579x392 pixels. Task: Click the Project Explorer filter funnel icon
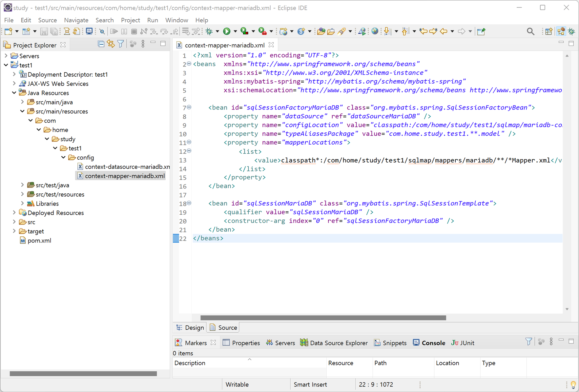click(121, 44)
